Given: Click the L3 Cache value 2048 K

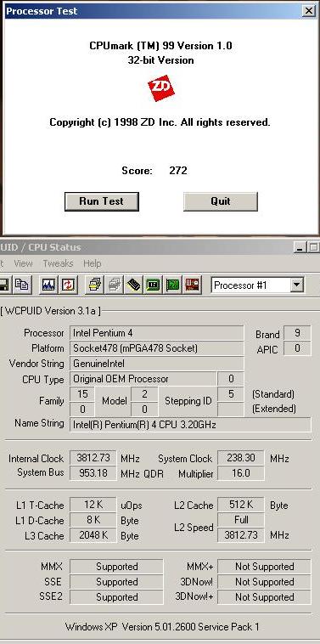Looking at the screenshot, I should point(93,535).
